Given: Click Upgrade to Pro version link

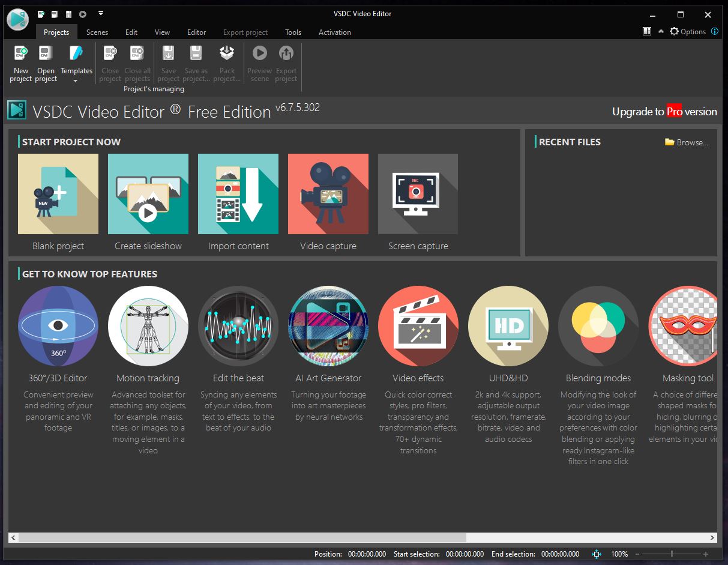Looking at the screenshot, I should coord(664,112).
